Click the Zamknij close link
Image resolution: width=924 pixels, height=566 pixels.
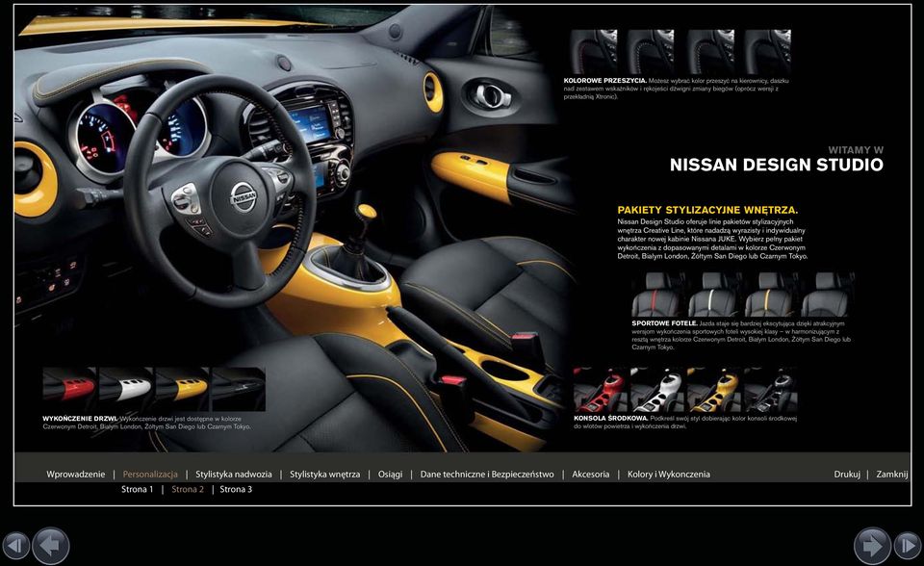coord(891,474)
